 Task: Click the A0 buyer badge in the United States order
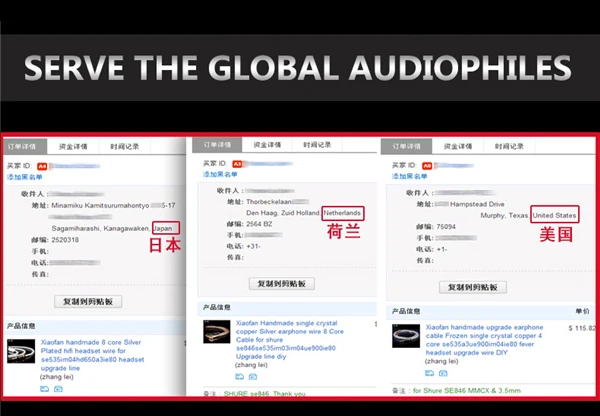(427, 166)
